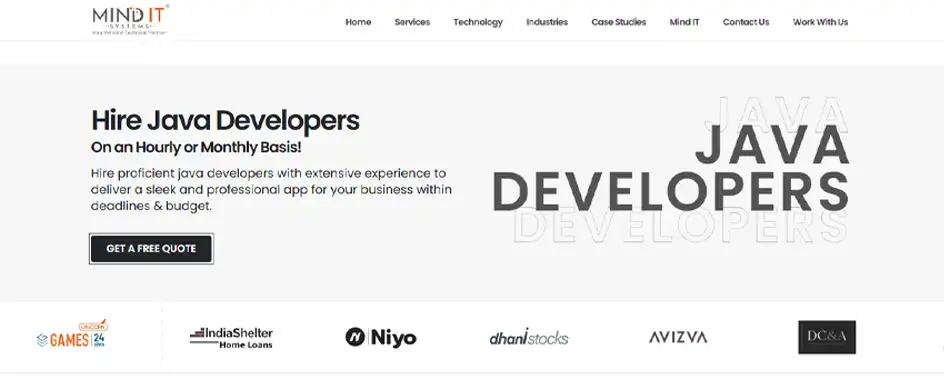
Task: Click the DC&A client logo
Action: click(827, 337)
